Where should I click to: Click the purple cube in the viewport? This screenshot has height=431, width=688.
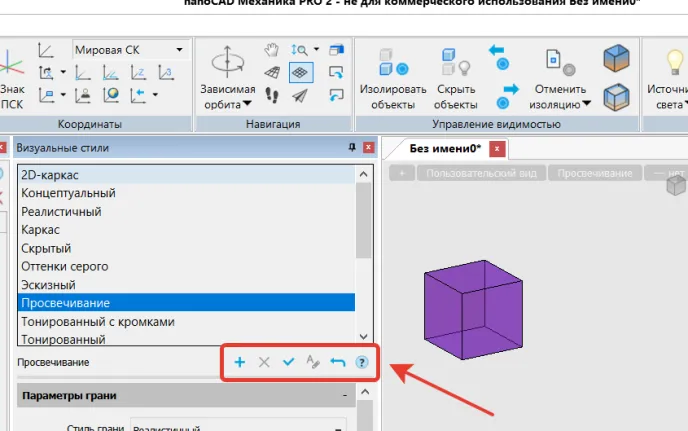474,309
